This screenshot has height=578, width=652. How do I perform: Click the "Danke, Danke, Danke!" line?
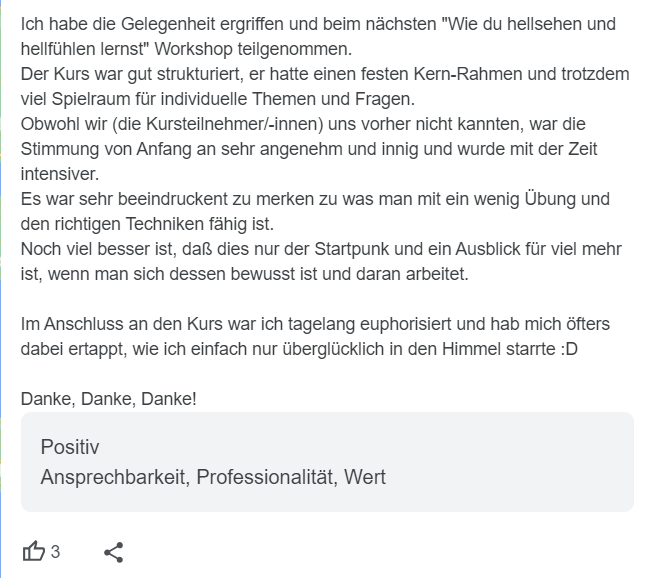(x=109, y=399)
